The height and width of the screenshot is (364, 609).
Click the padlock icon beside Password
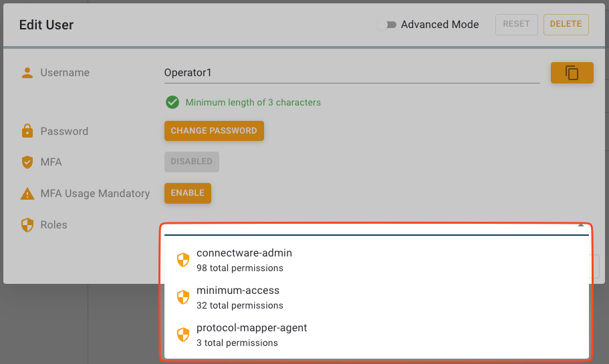click(27, 132)
